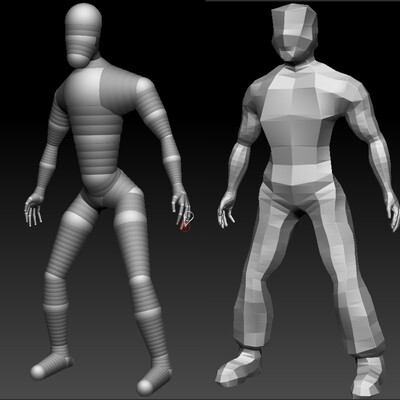Click the ZSphere mannequin's skeletal left-side hand
Screen dimensions: 400x400
point(33,209)
